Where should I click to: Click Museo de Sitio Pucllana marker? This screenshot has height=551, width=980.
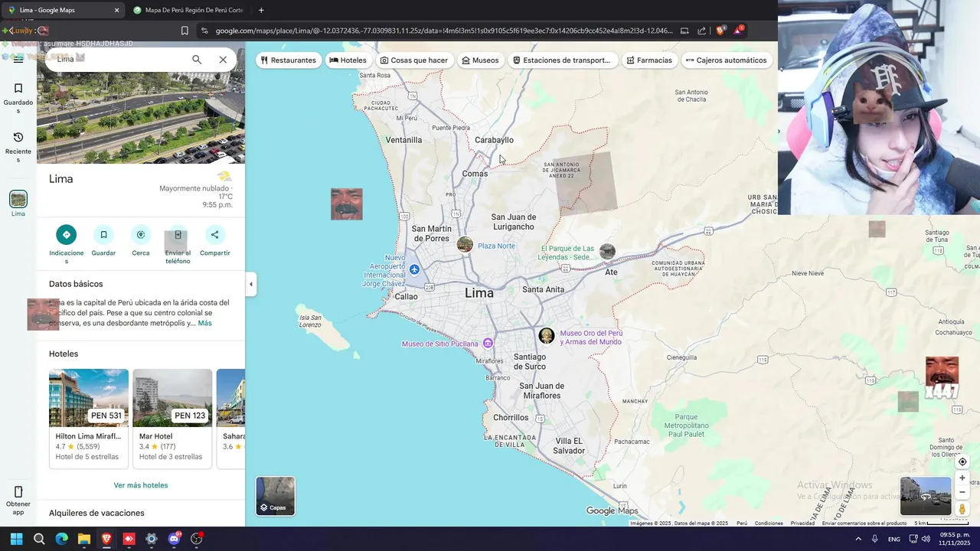488,344
